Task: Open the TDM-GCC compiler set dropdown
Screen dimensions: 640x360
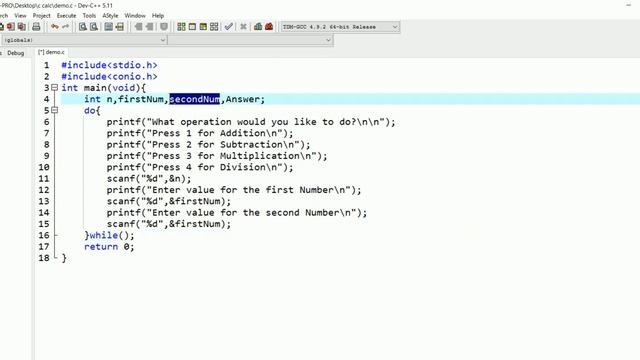Action: click(340, 27)
